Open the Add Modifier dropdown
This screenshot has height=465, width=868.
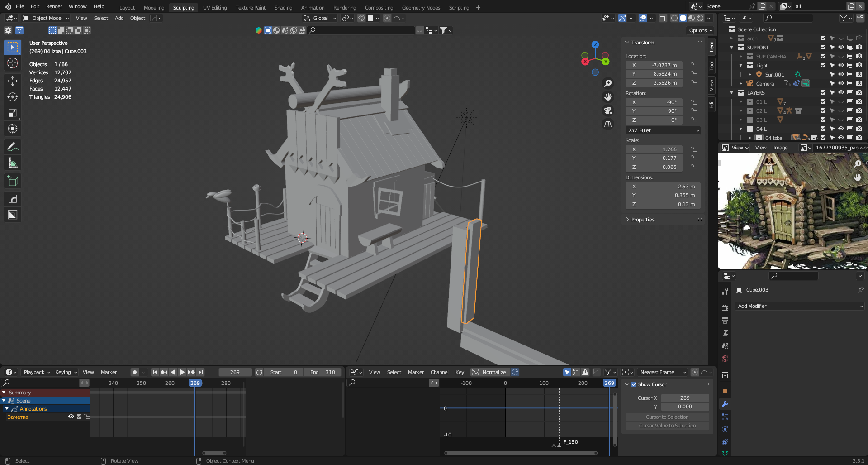(x=800, y=306)
